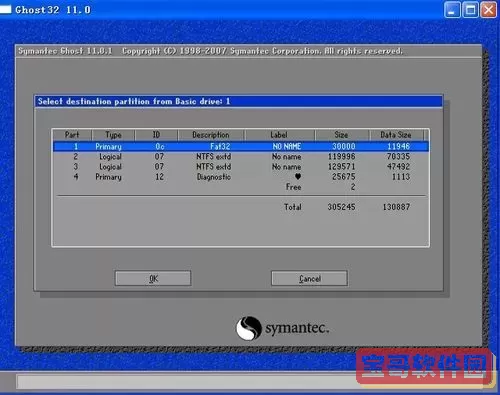
Task: Click the ID column header
Action: 156,135
